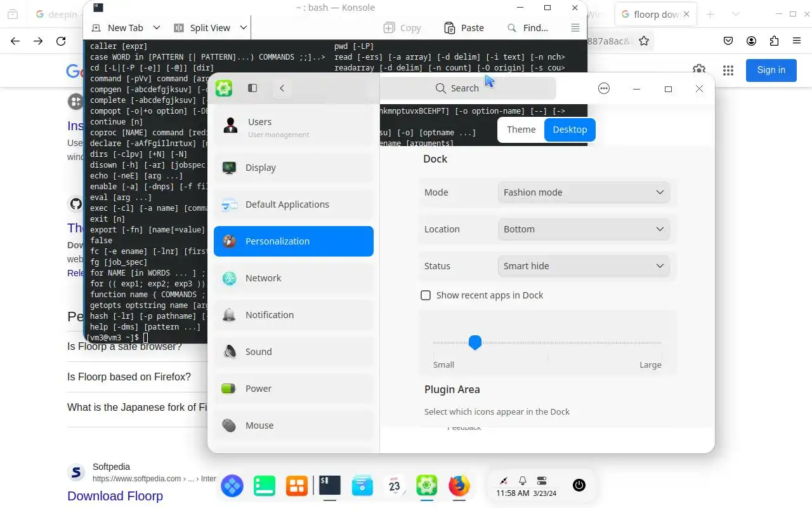This screenshot has height=508, width=812.
Task: Open Firefox hamburger application menu
Action: 797,41
